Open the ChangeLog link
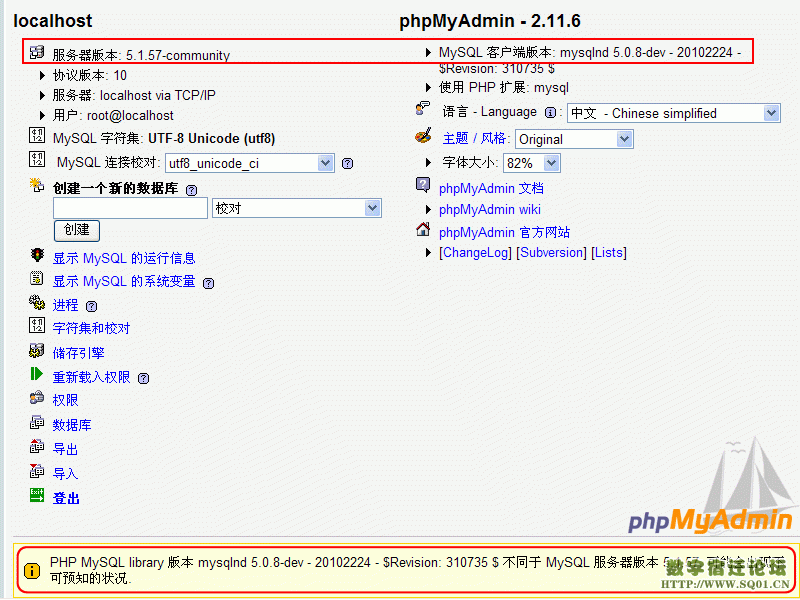 click(x=475, y=253)
